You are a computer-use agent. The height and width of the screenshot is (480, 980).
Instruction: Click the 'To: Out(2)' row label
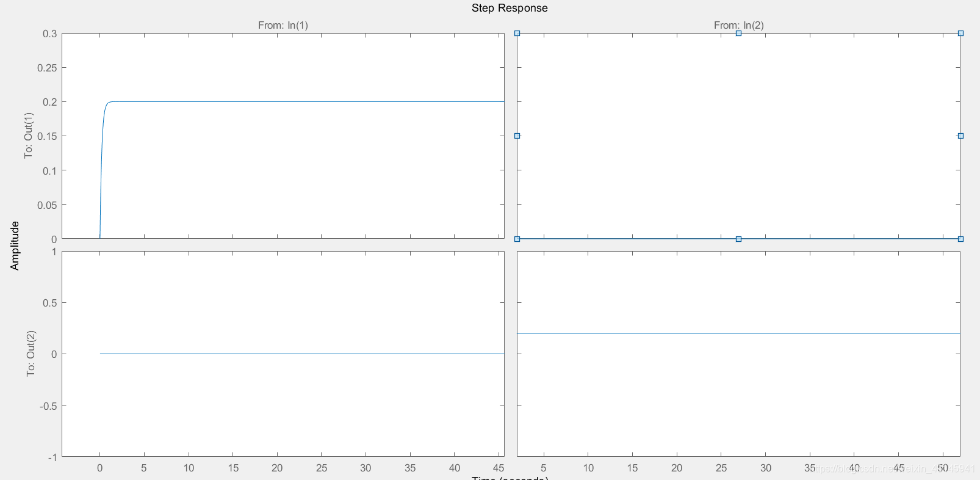coord(31,354)
